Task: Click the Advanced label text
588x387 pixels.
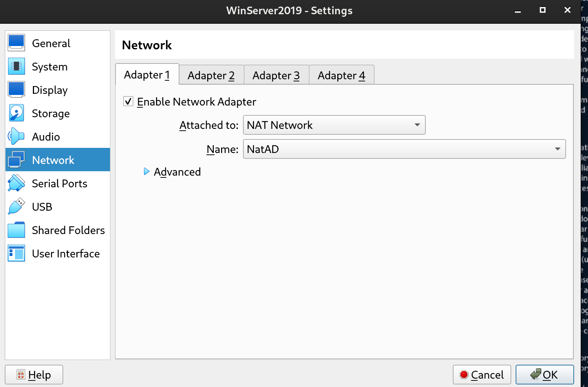Action: point(177,172)
